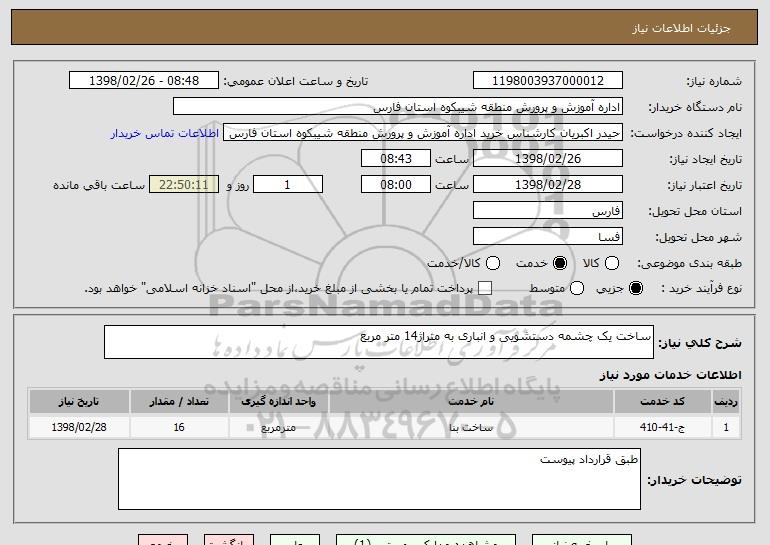Click the نوع فرآیند خرید label
Viewport: 770px width, 545px height.
[x=701, y=288]
